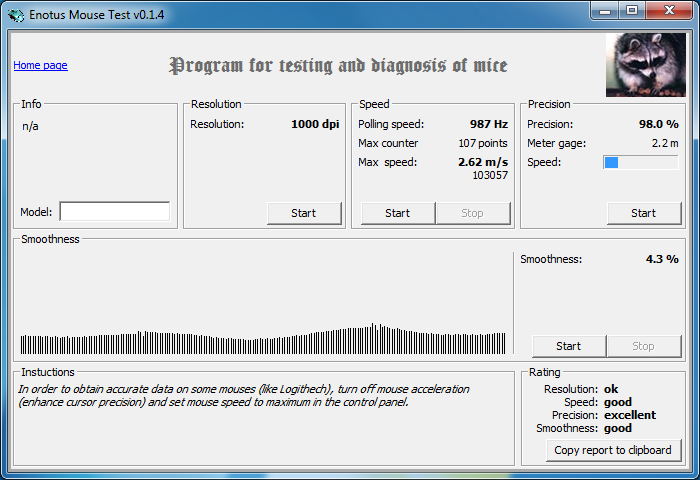Click Copy report to clipboard
The image size is (700, 480).
(613, 450)
